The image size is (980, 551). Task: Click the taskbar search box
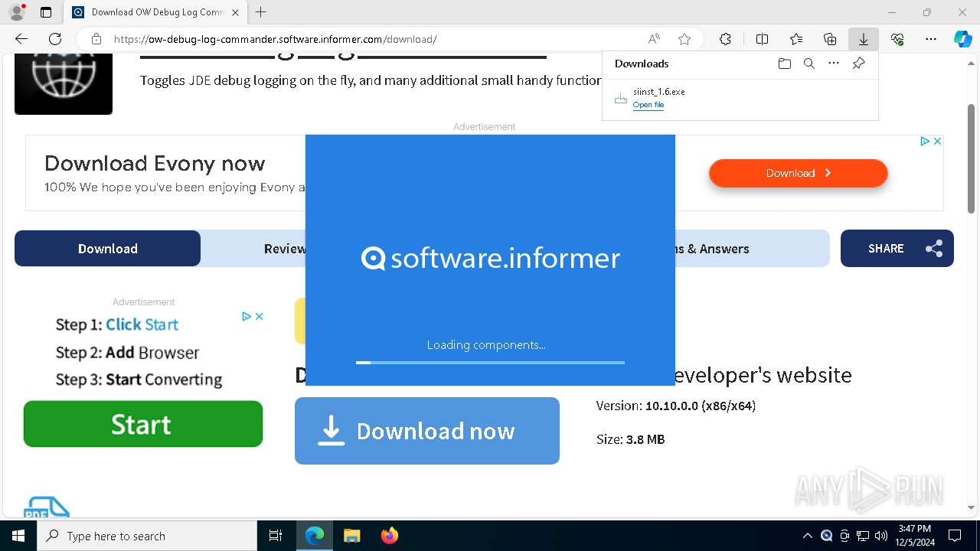(147, 536)
